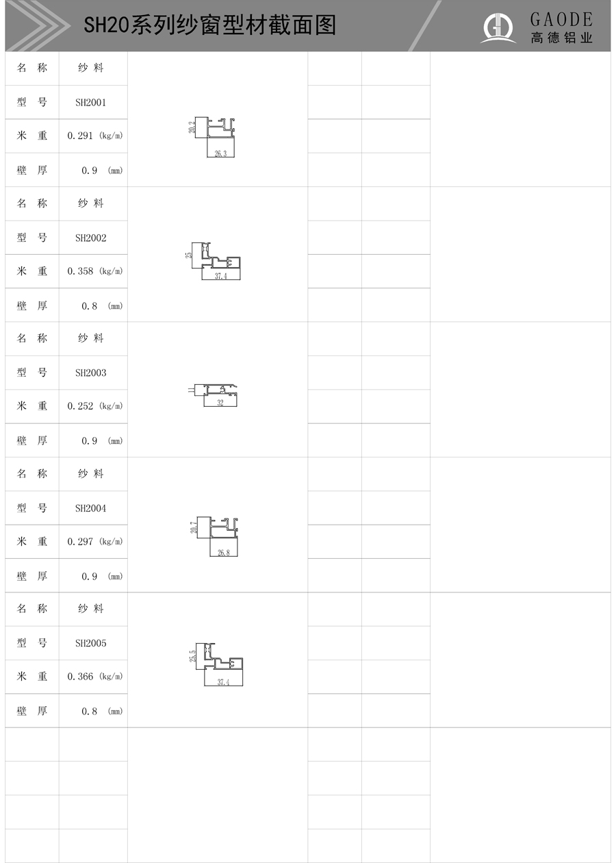Screen dimensions: 616x863
Task: Click the GAODE 高德铝业 brand text
Action: [x=561, y=28]
